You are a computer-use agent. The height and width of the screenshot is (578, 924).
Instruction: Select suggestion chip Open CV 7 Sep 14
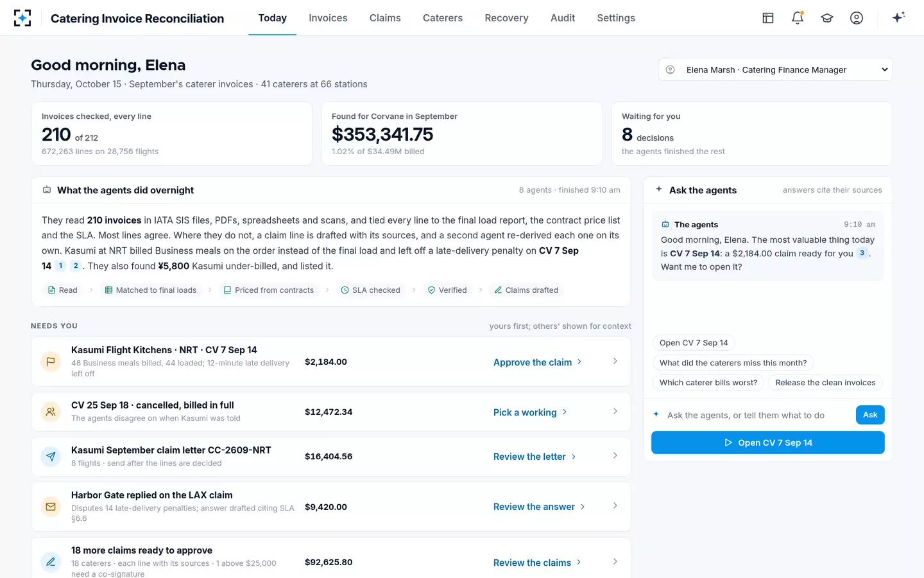(694, 343)
